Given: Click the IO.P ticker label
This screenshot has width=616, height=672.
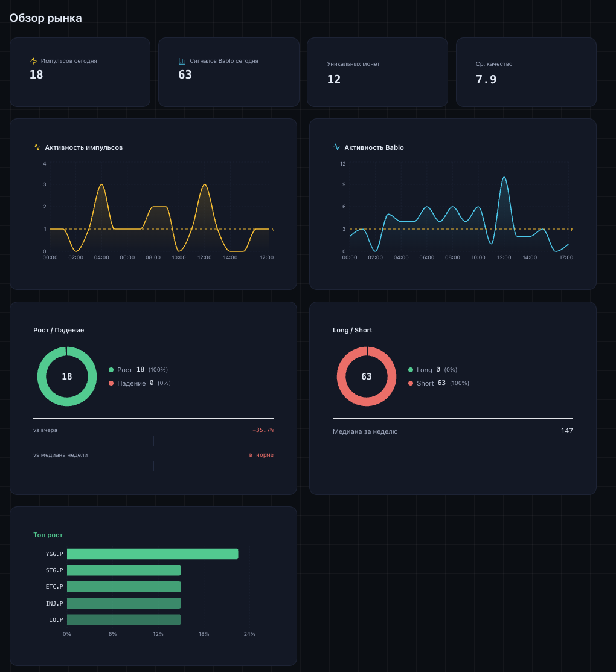Looking at the screenshot, I should (x=56, y=619).
